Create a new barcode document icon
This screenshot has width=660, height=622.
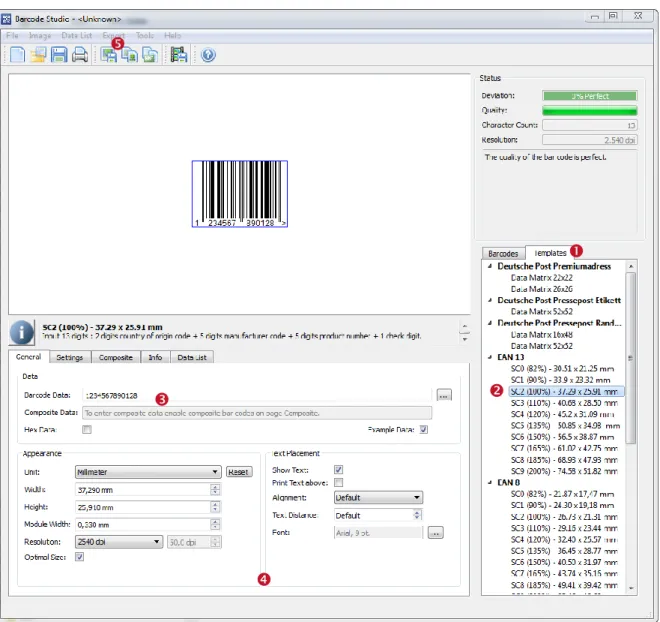pos(17,55)
